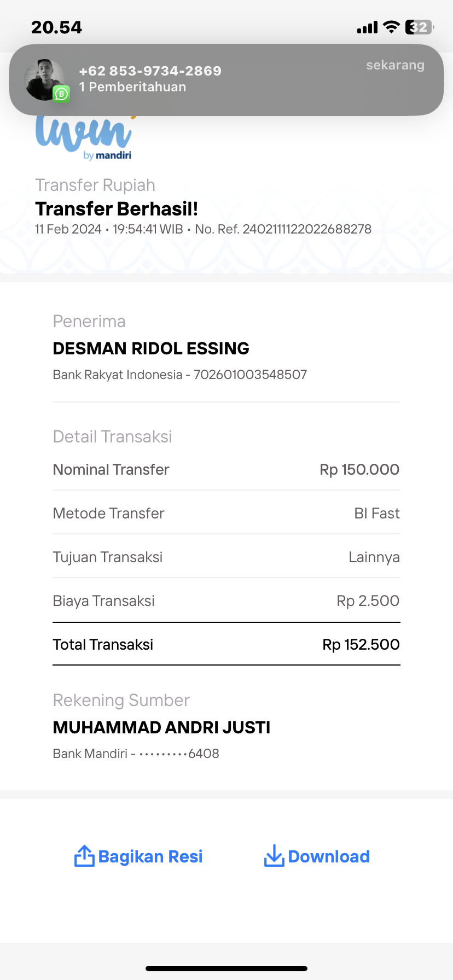Tap the share icon beside Bagikan Resi
The image size is (453, 980).
coord(84,856)
